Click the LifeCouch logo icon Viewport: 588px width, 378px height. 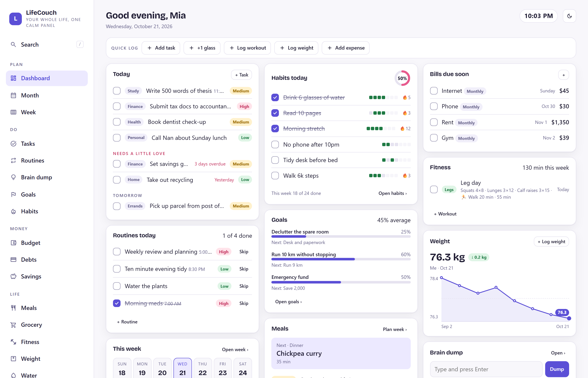(16, 19)
